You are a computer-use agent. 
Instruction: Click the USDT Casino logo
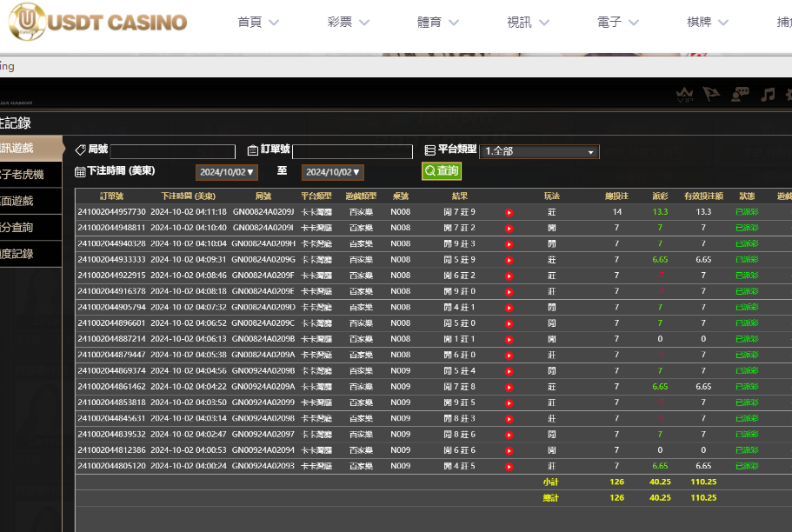tap(97, 22)
